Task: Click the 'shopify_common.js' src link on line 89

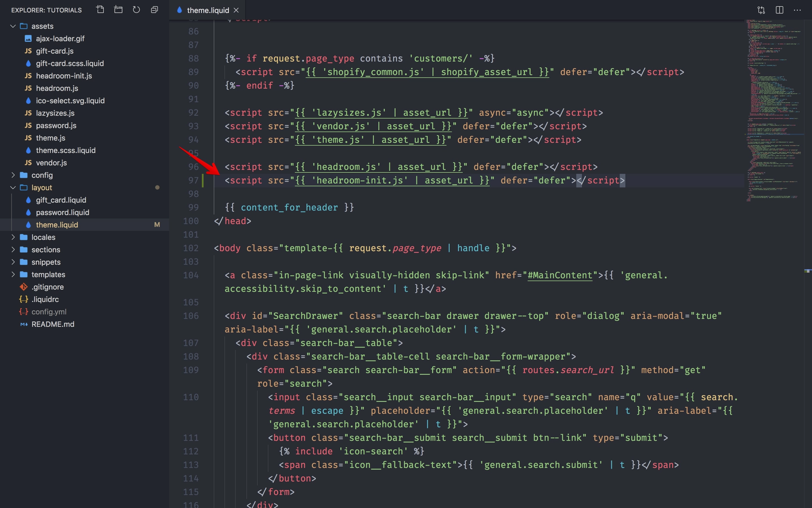Action: tap(427, 72)
